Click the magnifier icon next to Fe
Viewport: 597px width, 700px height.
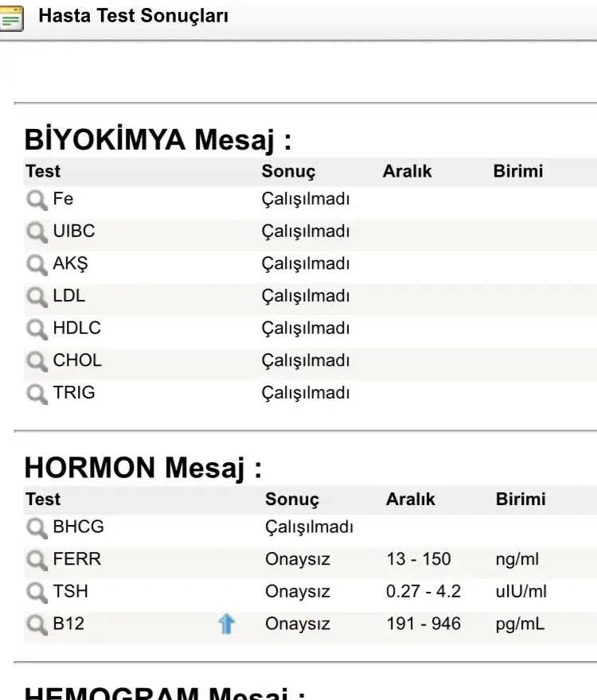pyautogui.click(x=37, y=200)
